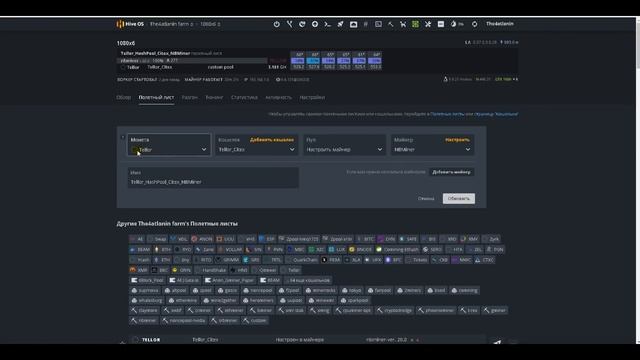Viewport: 640px width, 360px height.
Task: Expand the Thedatlanin farm breadcrumb
Action: 171,24
